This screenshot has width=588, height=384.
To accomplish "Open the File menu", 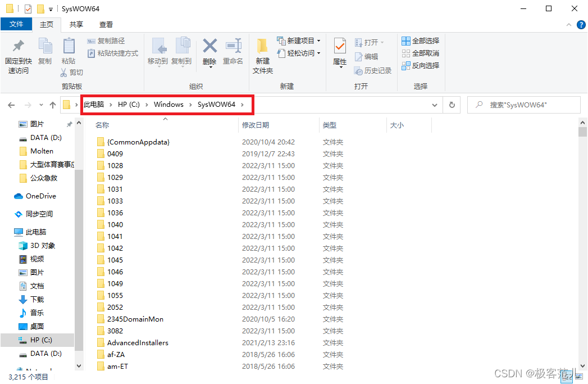I will (x=17, y=24).
